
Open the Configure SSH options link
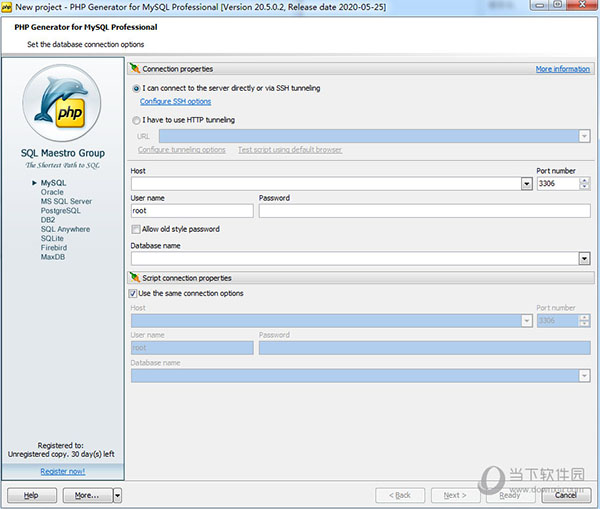pos(175,101)
